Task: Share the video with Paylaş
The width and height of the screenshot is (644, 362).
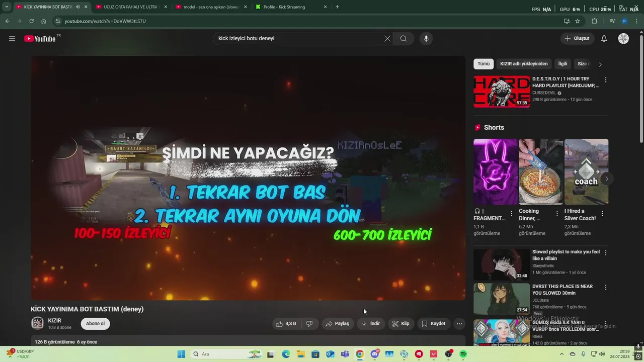Action: [x=337, y=324]
